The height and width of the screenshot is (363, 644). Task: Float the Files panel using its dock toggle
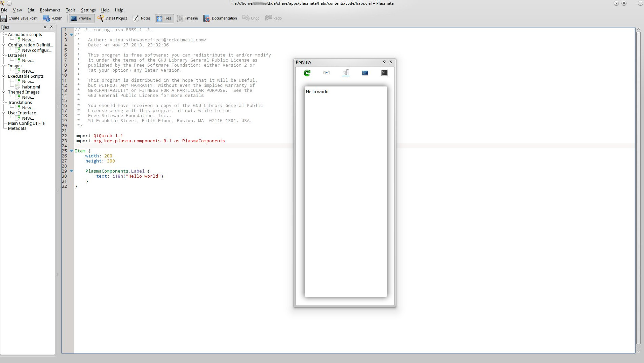coord(45,27)
